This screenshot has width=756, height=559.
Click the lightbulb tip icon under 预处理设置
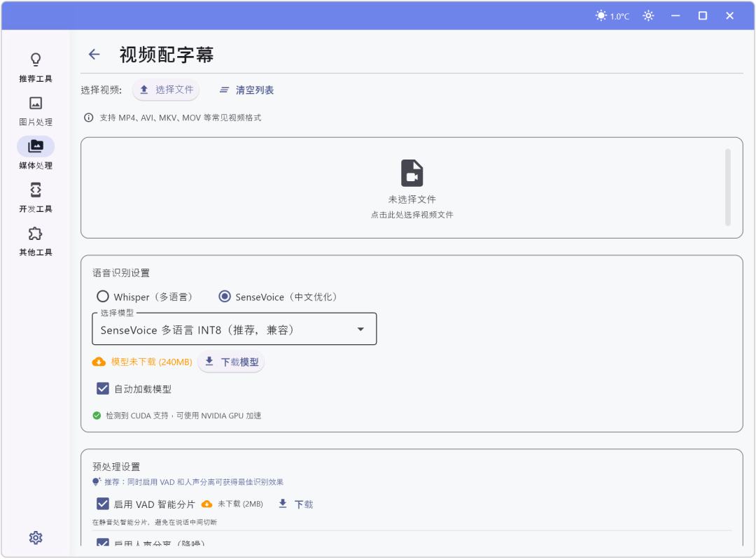97,482
